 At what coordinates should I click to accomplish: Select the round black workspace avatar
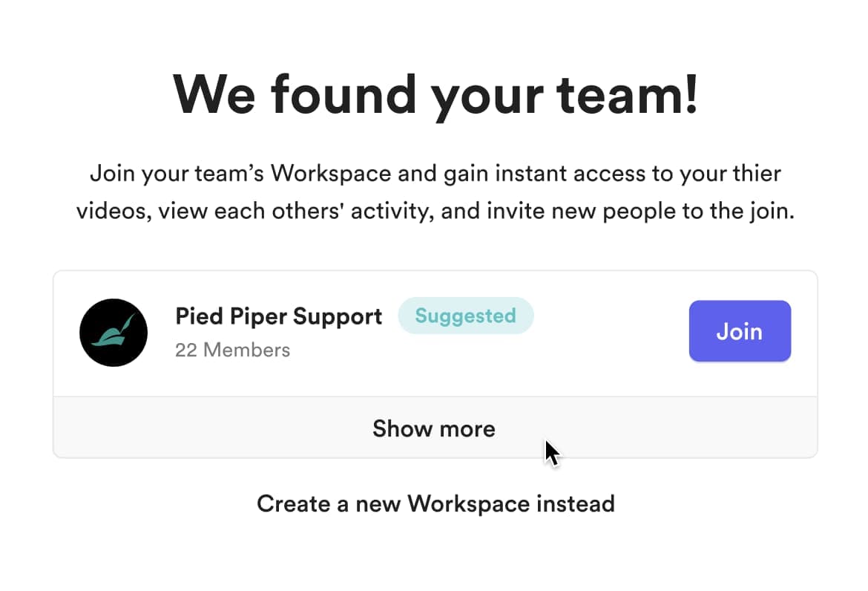(x=114, y=333)
